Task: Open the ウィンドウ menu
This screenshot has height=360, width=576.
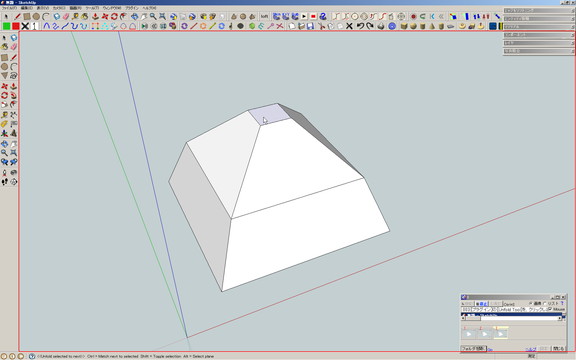Action: (x=112, y=8)
